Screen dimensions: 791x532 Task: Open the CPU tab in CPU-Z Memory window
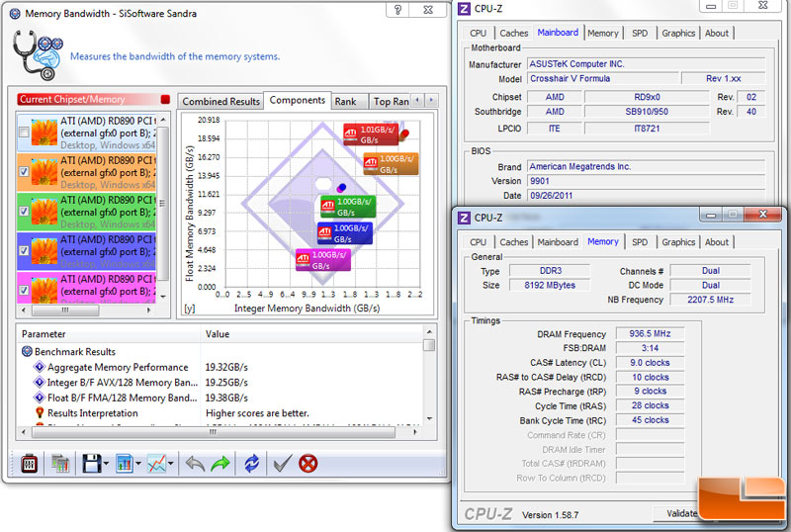tap(478, 242)
